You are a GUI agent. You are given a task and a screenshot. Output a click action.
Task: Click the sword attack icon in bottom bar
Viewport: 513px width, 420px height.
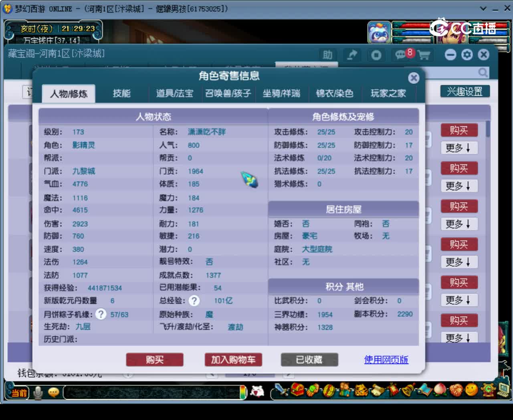coord(282,390)
